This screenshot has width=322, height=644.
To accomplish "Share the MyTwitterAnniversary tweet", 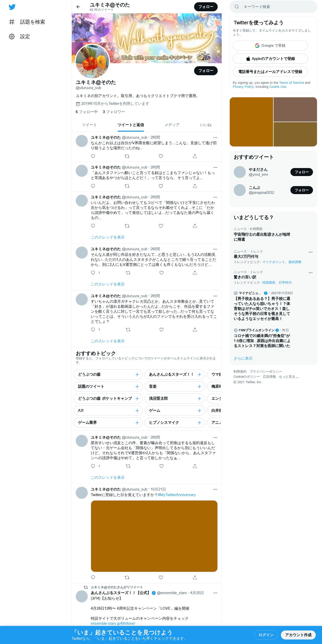I will pyautogui.click(x=195, y=577).
